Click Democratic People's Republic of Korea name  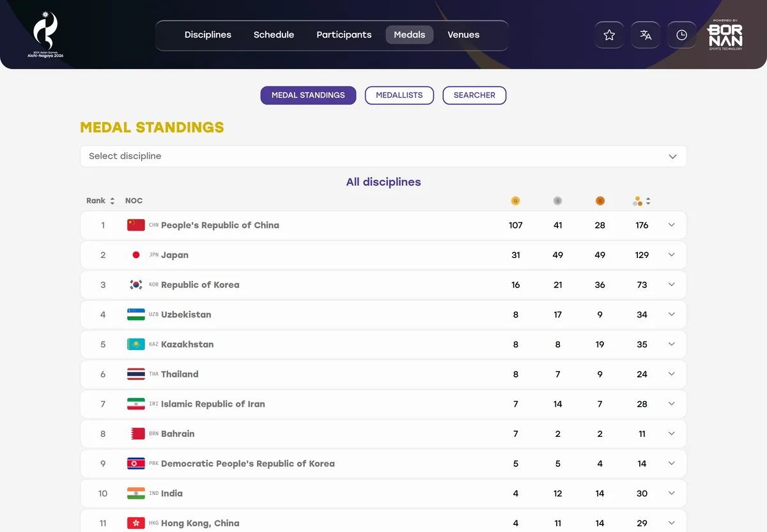pos(248,464)
